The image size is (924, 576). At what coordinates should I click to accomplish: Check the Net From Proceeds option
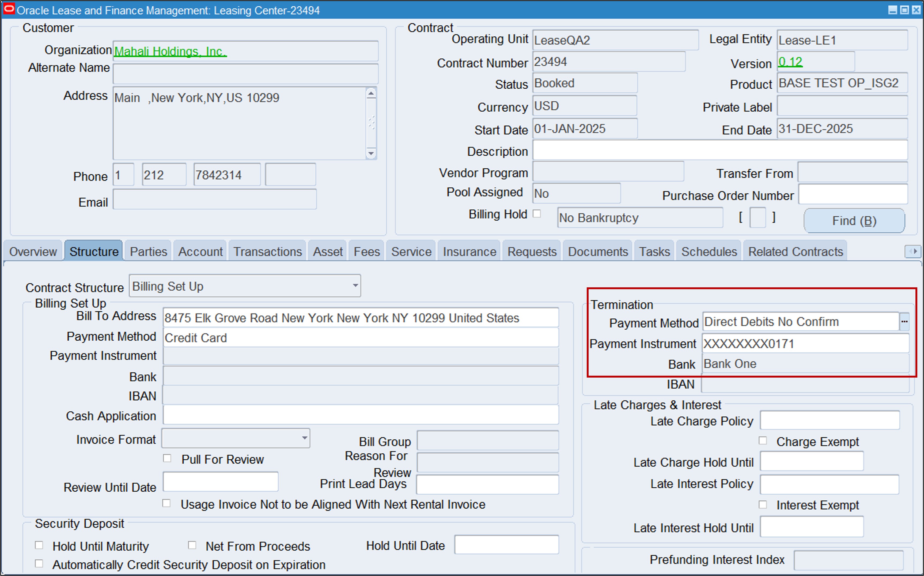(192, 545)
